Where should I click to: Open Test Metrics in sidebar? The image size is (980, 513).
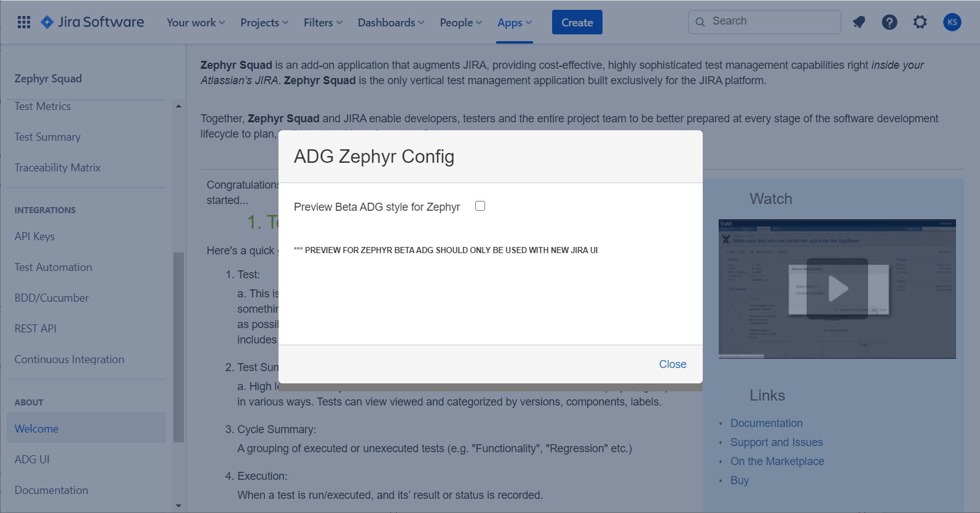pos(42,106)
